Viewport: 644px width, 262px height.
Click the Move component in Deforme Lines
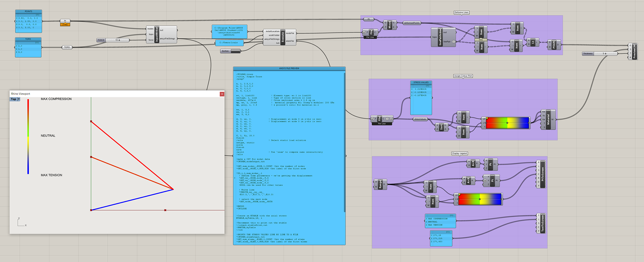(390, 25)
